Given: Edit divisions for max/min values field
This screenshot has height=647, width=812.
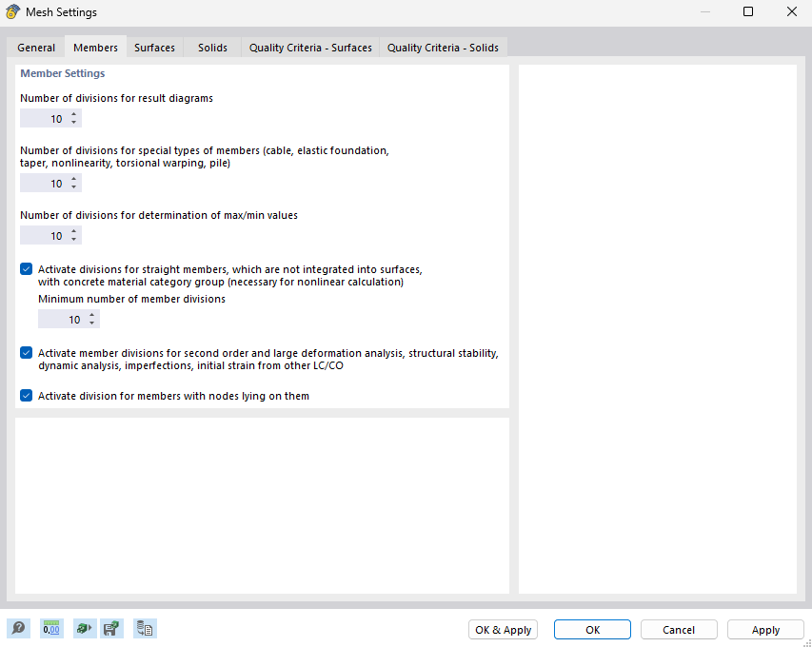Looking at the screenshot, I should click(x=48, y=235).
